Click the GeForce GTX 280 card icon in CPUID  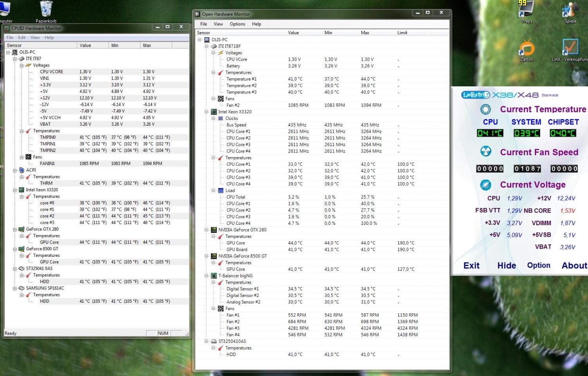(x=22, y=229)
